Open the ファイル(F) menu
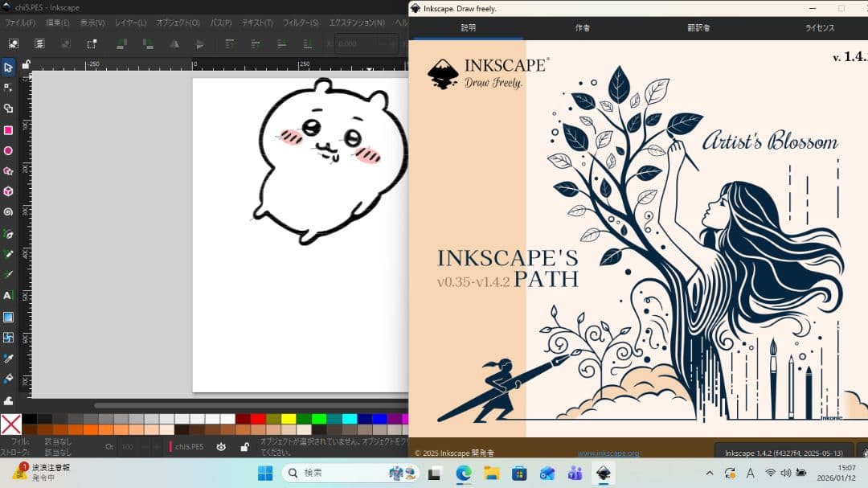868x488 pixels. point(20,23)
